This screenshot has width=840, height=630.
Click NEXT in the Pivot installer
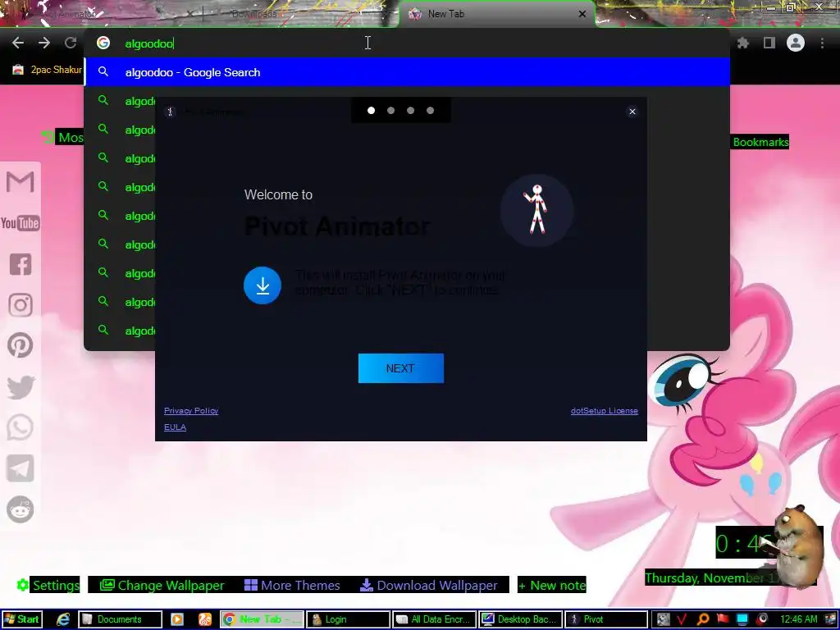[x=400, y=368]
